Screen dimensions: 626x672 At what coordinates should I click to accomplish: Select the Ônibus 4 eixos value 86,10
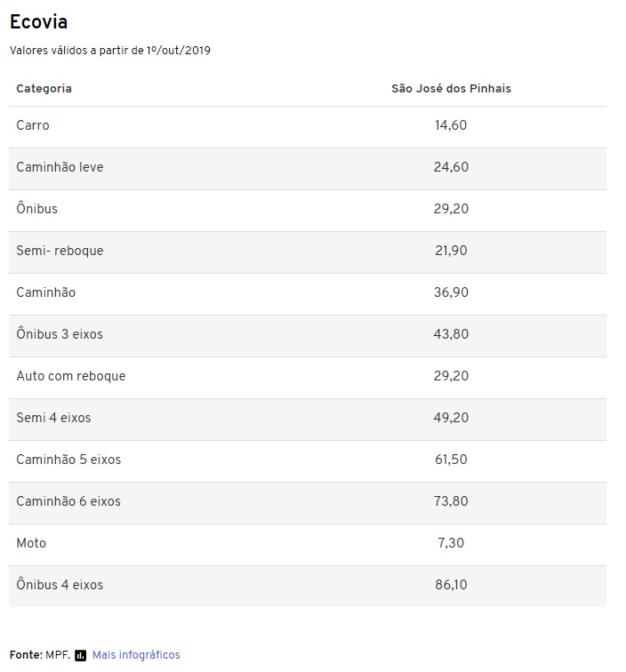pyautogui.click(x=451, y=585)
